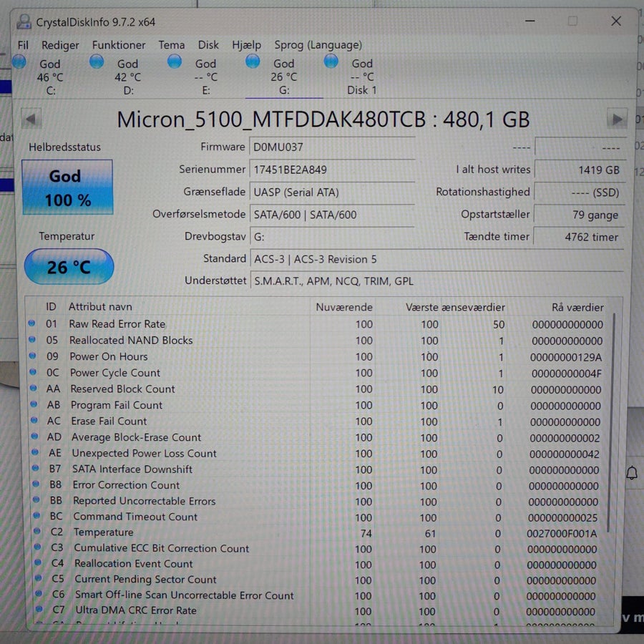Click the Standard field ACS-3 Revision 5
The image size is (644, 644).
point(436,259)
